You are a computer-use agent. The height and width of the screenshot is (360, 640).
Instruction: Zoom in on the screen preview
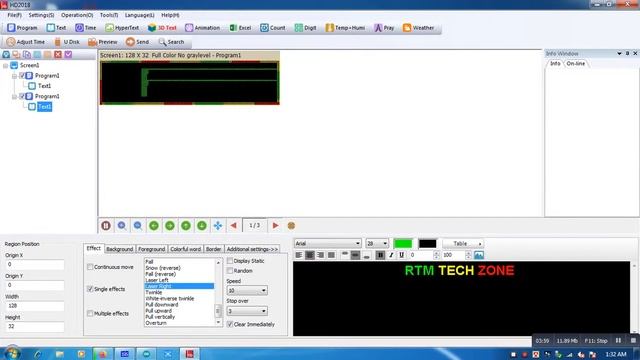[122, 225]
